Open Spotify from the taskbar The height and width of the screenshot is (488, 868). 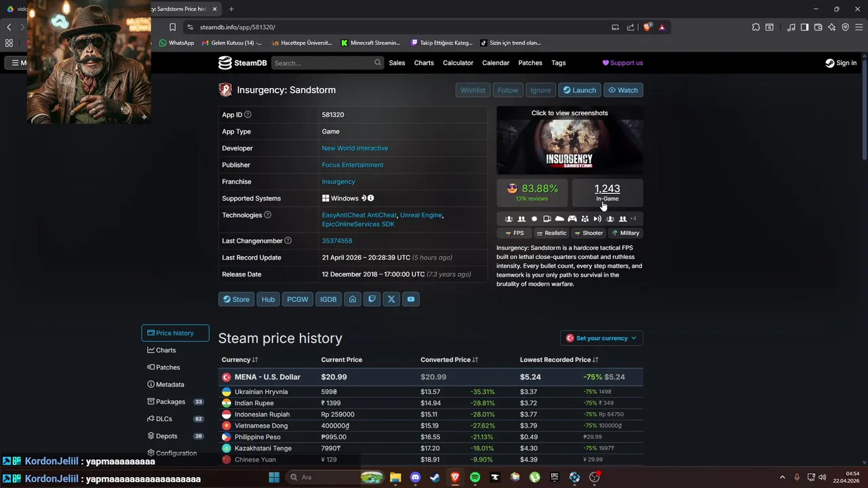475,477
